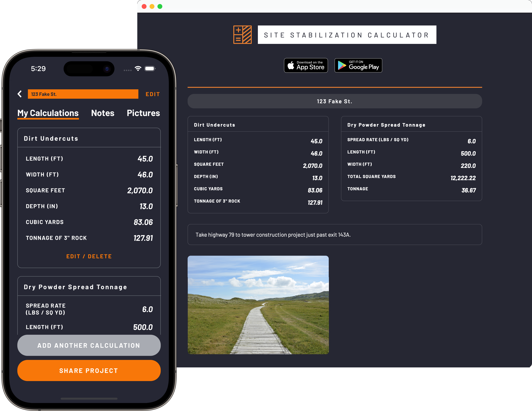Click Download on the App Store badge

(306, 65)
